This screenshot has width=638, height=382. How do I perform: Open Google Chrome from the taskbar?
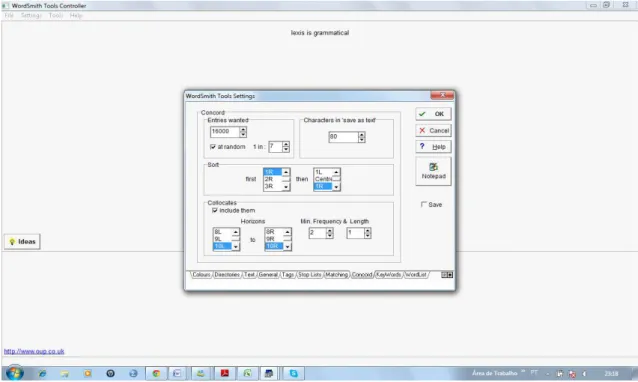tap(156, 373)
